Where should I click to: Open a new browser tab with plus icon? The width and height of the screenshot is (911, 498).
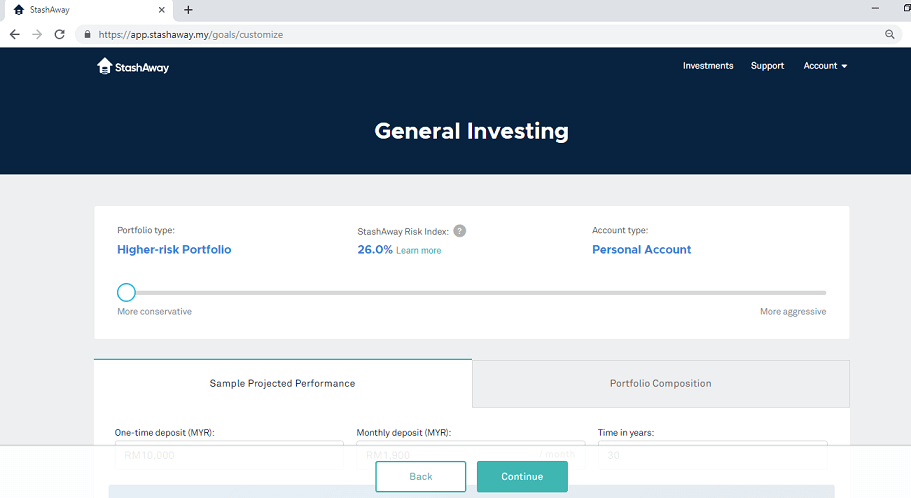point(188,10)
